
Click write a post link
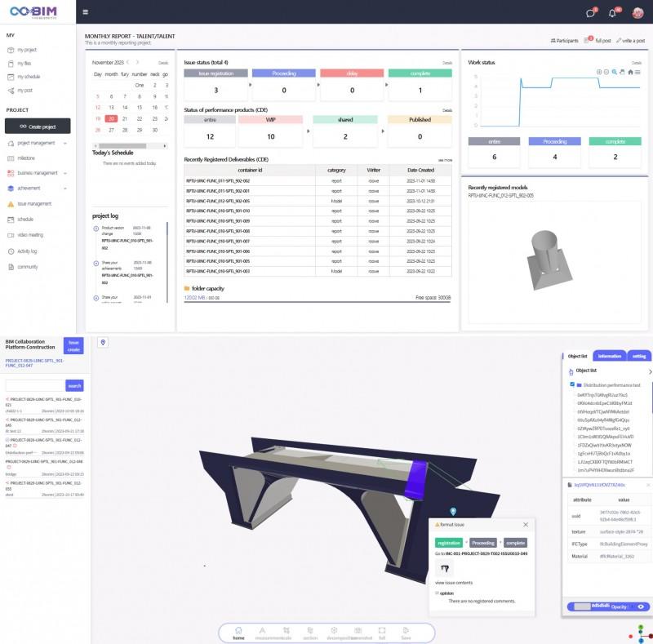630,41
